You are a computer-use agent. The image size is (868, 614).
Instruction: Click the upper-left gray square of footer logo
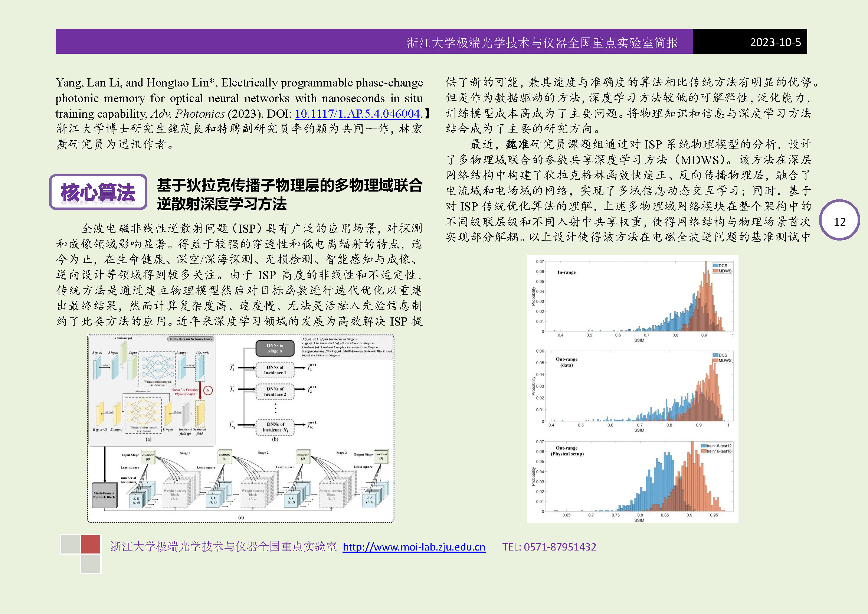coord(70,544)
